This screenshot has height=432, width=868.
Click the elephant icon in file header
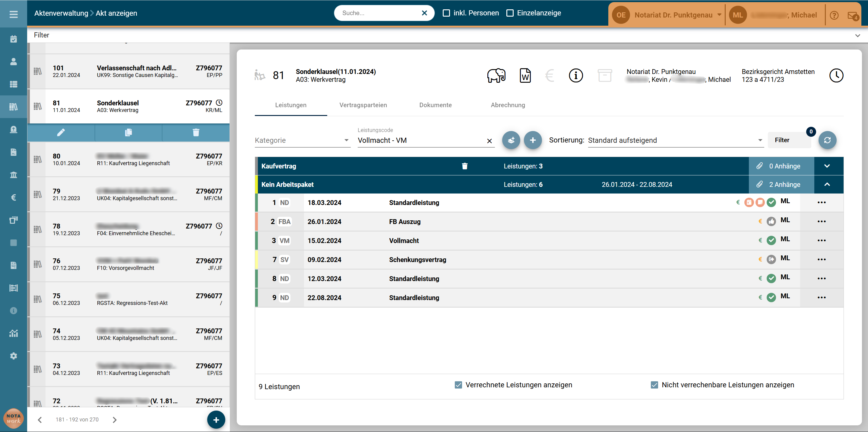point(496,75)
